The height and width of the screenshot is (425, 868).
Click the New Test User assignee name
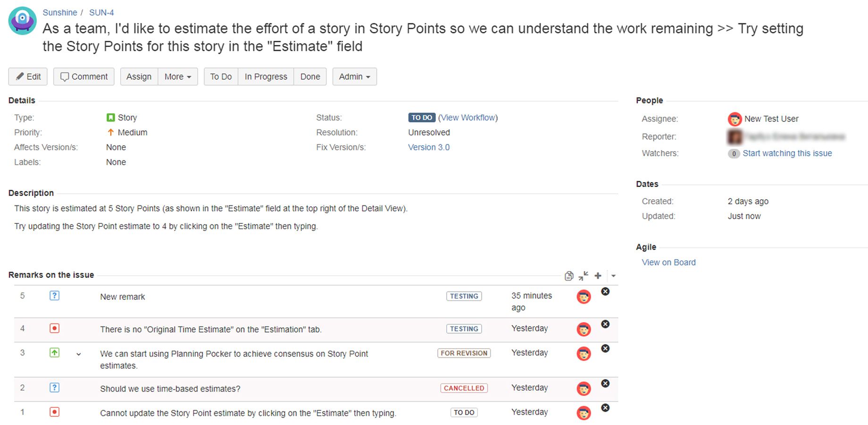(x=771, y=119)
